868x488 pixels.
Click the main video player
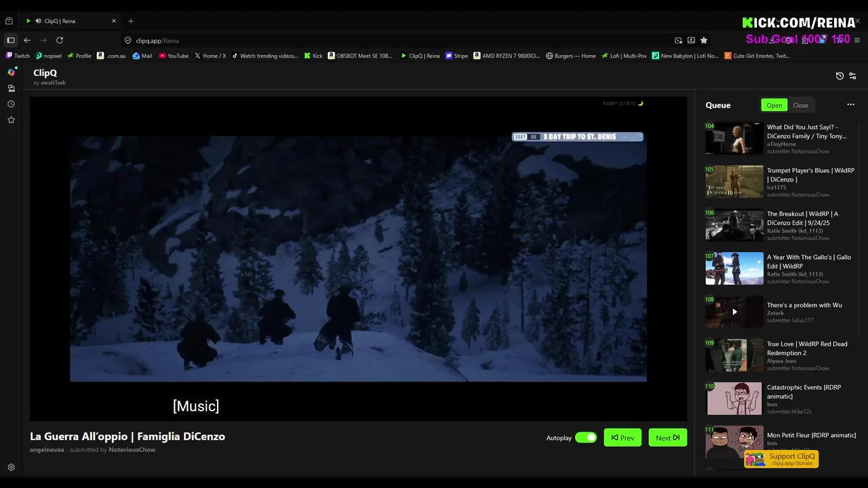pos(358,258)
